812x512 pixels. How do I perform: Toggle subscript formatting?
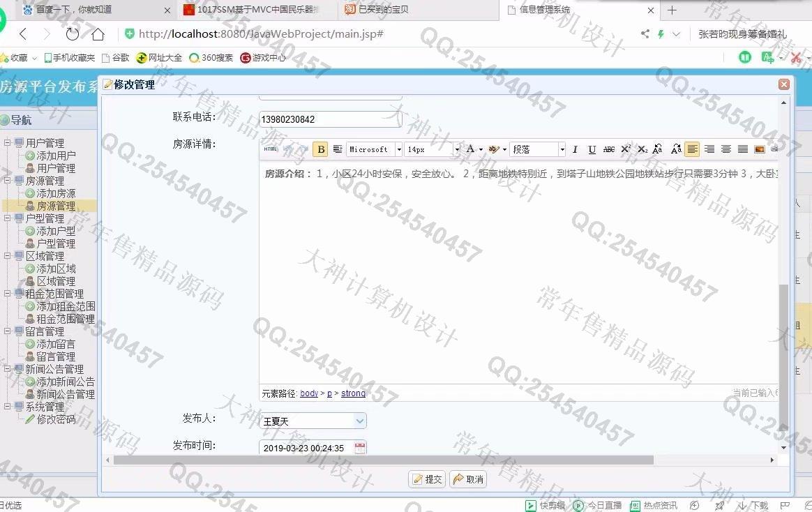coord(642,149)
